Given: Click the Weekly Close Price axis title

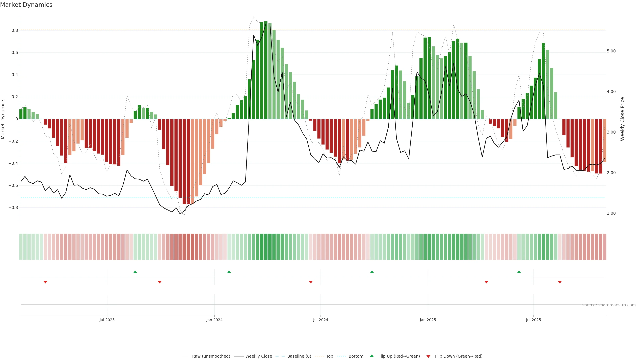Looking at the screenshot, I should pyautogui.click(x=623, y=119).
